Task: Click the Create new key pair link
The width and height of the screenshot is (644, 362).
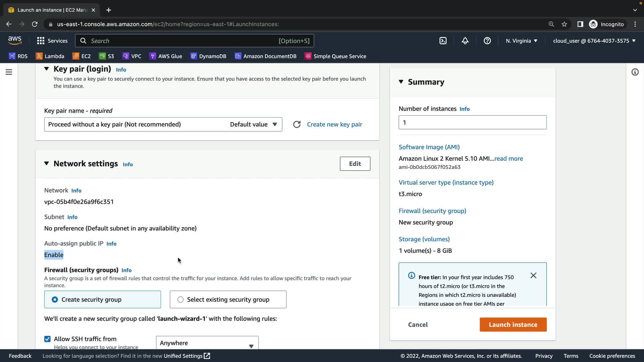Action: pyautogui.click(x=334, y=124)
